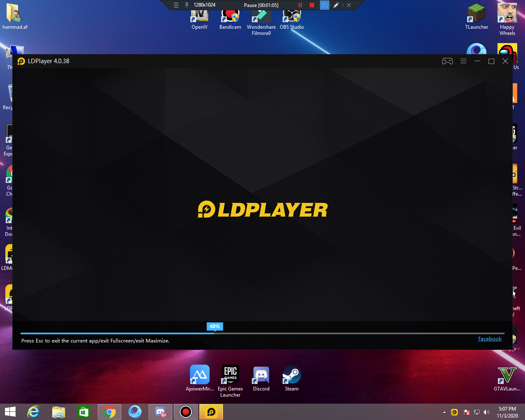Open the Facebook link in LDPlayer
This screenshot has height=420, width=525.
(490, 339)
